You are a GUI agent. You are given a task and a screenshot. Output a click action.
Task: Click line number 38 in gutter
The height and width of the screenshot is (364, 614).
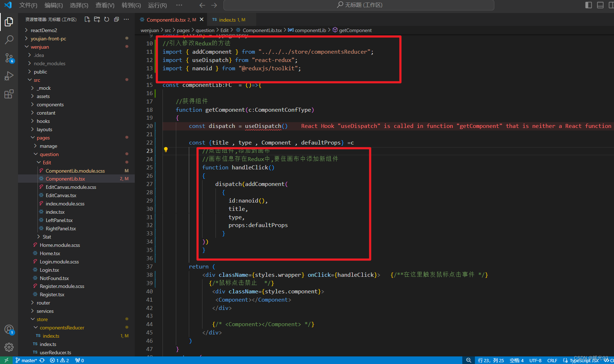tap(149, 275)
